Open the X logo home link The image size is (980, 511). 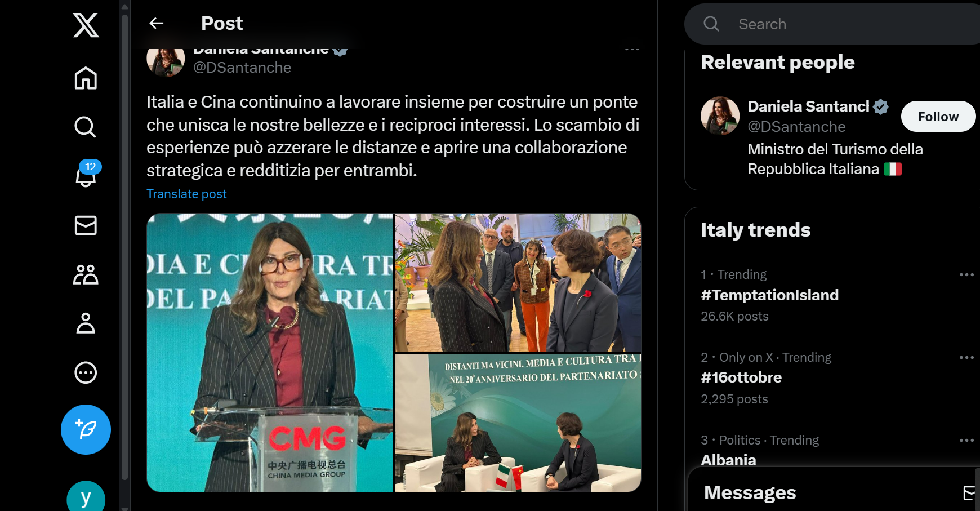(86, 25)
